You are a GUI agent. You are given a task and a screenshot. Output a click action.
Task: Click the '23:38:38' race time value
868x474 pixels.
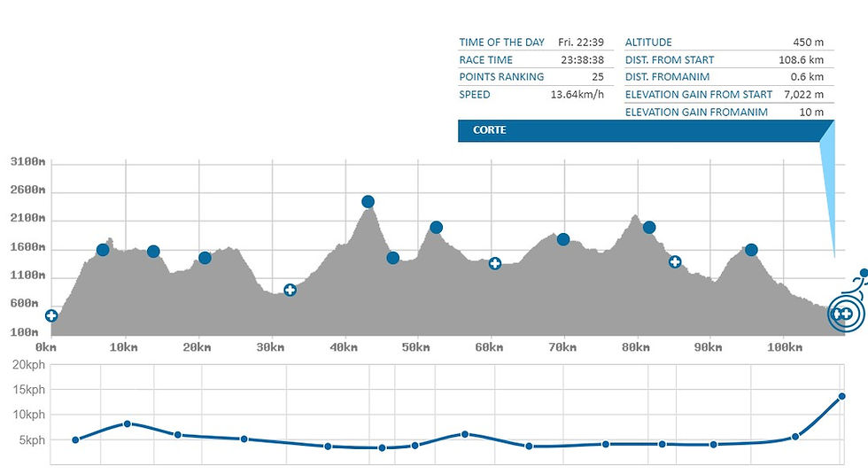tap(583, 60)
